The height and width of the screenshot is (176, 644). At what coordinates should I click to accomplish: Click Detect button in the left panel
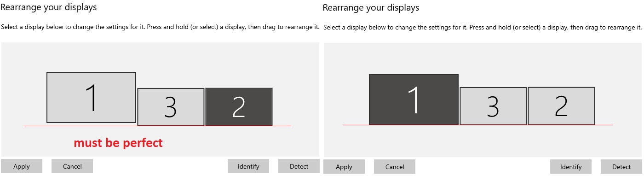pyautogui.click(x=299, y=166)
